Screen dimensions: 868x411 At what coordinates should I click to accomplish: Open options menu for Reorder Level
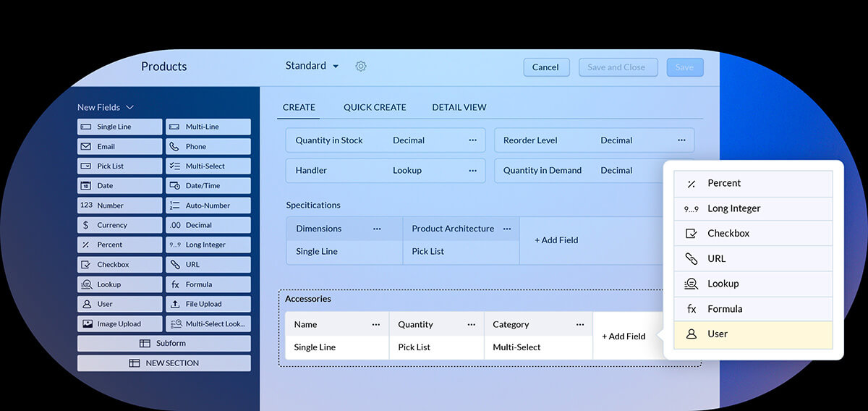pyautogui.click(x=681, y=140)
